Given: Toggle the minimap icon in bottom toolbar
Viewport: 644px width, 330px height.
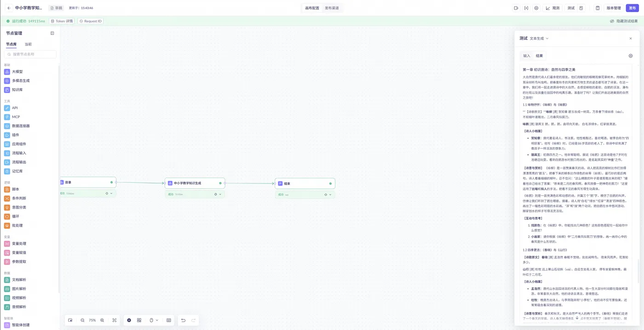Looking at the screenshot, I should pyautogui.click(x=70, y=320).
